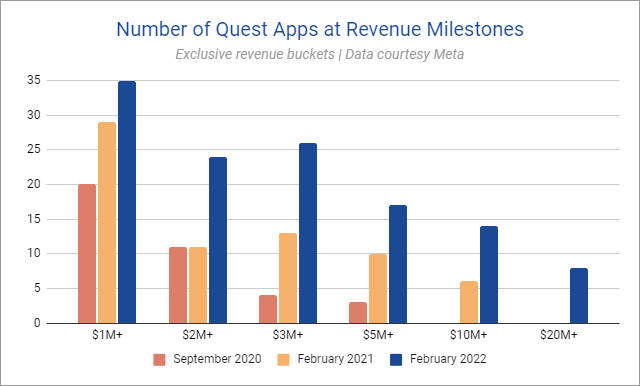This screenshot has width=640, height=386.
Task: Click the '$1M+' x-axis label
Action: click(x=107, y=335)
